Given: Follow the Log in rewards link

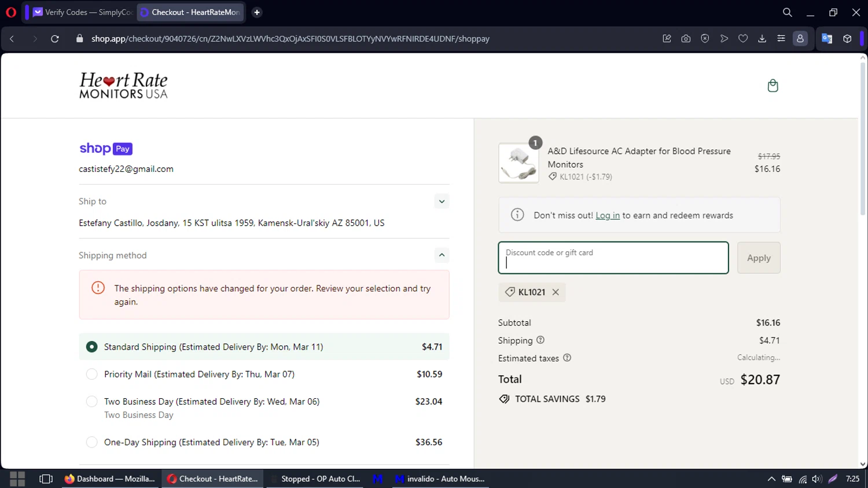Looking at the screenshot, I should [x=608, y=215].
